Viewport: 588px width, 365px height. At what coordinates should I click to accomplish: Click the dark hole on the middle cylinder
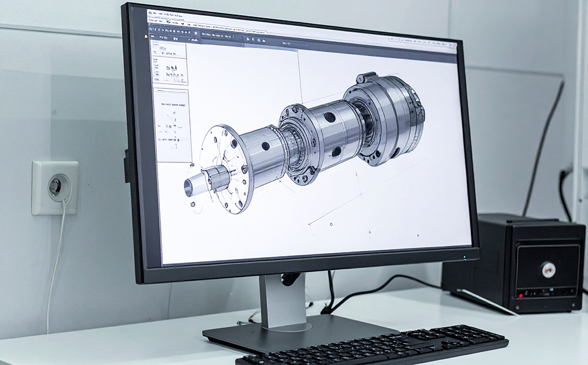[x=330, y=117]
